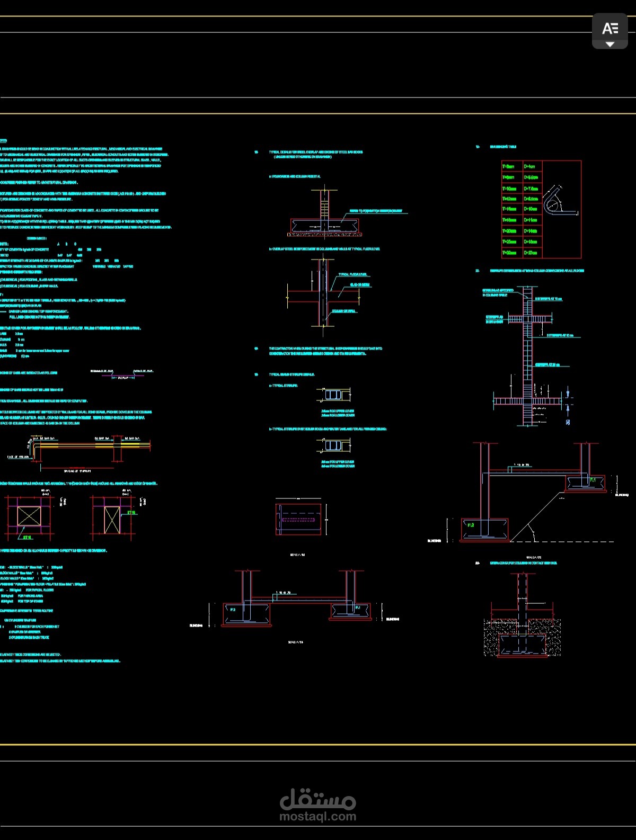This screenshot has height=840, width=636.
Task: Select the 'T=10mm' cell in the bar bending table
Action: 512,188
